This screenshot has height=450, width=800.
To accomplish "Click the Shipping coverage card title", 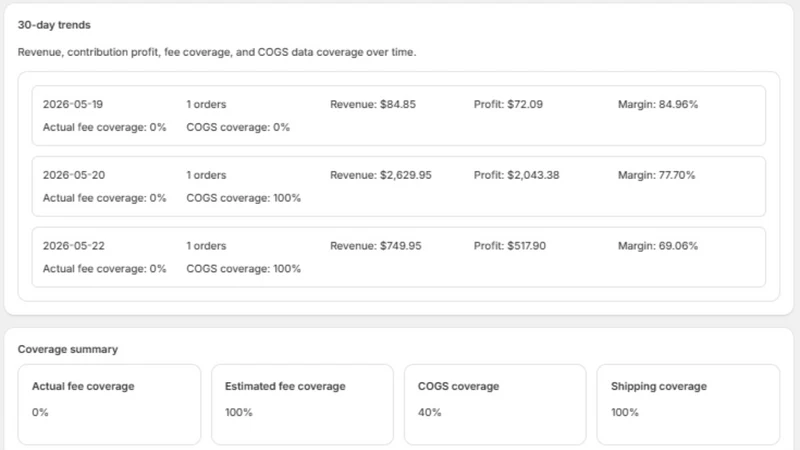I will 659,386.
